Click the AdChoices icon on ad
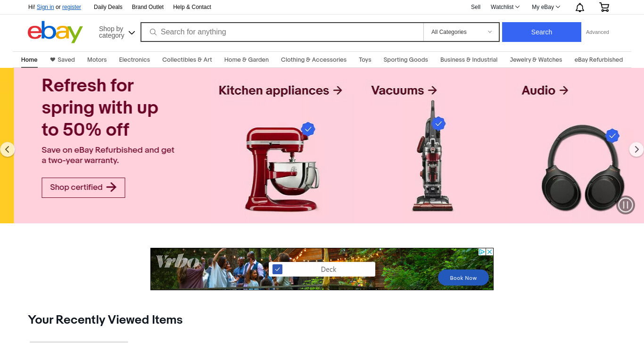This screenshot has height=343, width=644. [482, 252]
